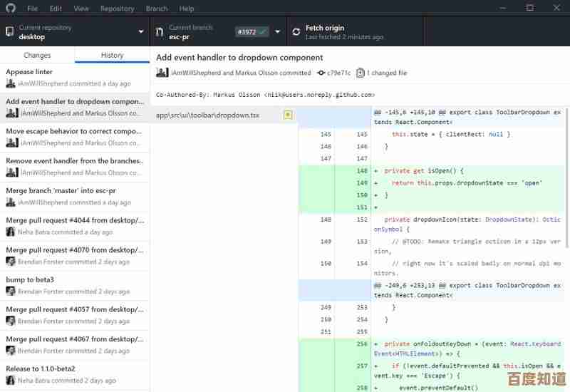Click the branch icon beside Current branch
This screenshot has width=570, height=392.
coord(160,32)
